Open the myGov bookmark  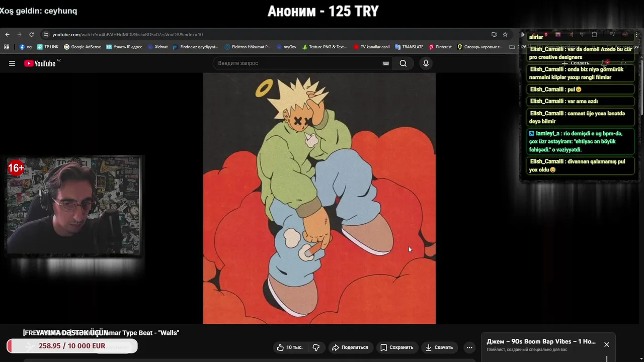point(286,47)
